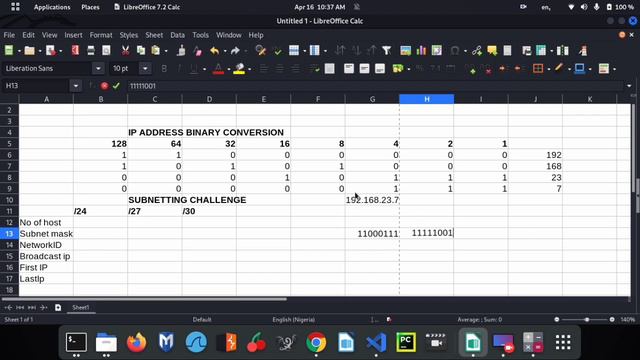Open the Insert menu
Image resolution: width=640 pixels, height=360 pixels.
pos(73,35)
